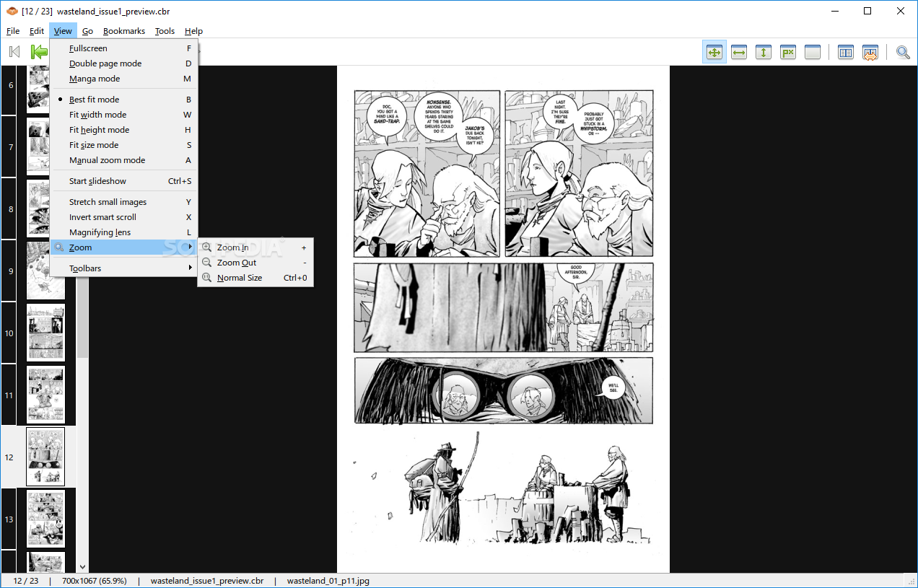Screen dimensions: 918x588
Task: Click the green previous page arrow
Action: (x=39, y=52)
